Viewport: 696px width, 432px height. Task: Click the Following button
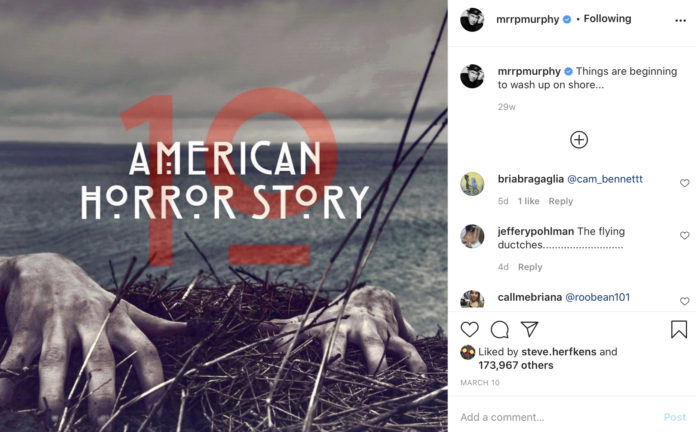point(607,19)
